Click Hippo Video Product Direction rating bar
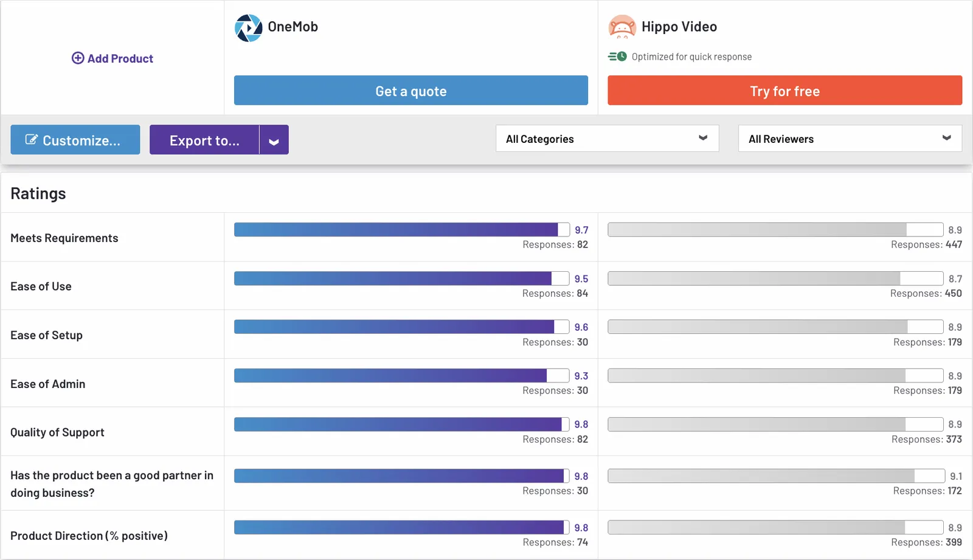 click(775, 527)
